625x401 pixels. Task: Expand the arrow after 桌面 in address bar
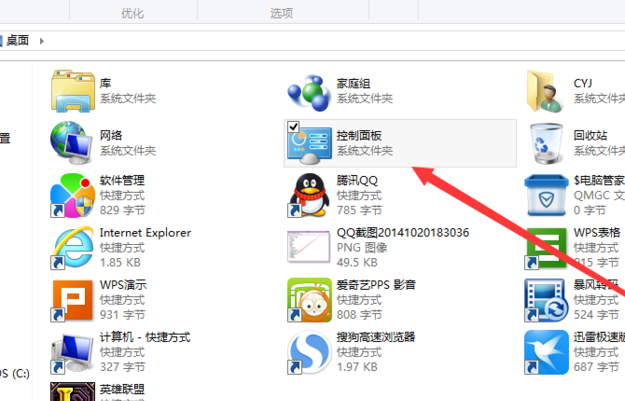(x=41, y=41)
